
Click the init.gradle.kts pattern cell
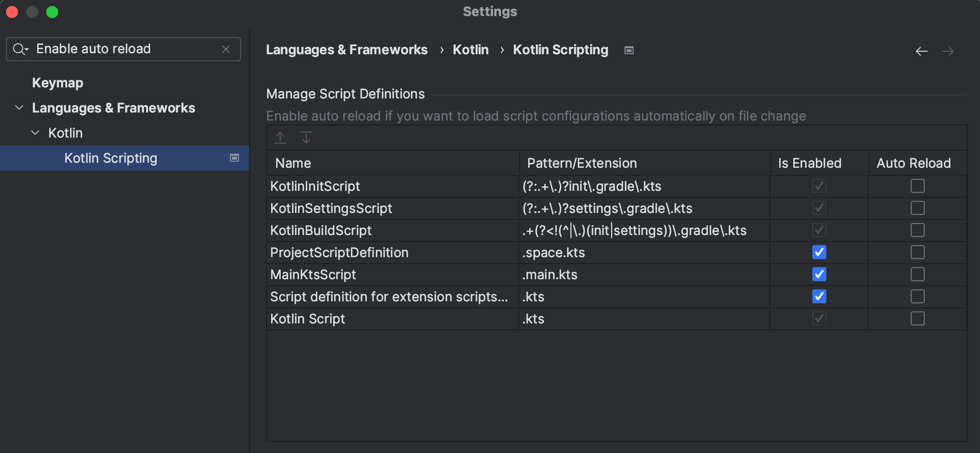coord(644,186)
